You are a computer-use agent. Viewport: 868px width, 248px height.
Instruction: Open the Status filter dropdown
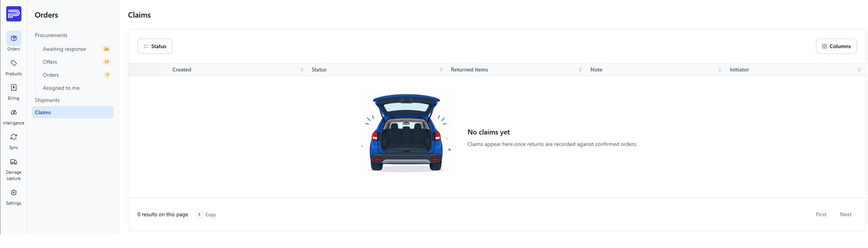click(x=155, y=46)
